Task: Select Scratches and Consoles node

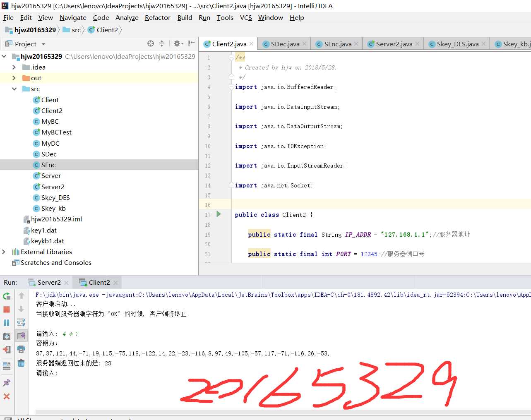Action: (x=52, y=262)
